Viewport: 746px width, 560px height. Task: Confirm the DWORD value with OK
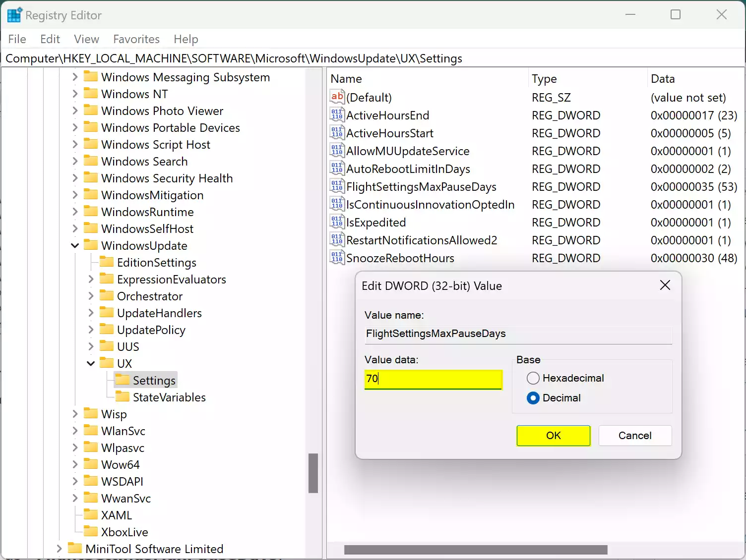(554, 436)
